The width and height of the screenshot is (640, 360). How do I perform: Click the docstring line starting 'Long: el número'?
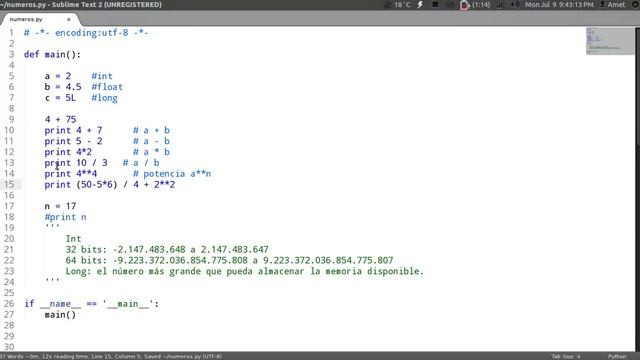[245, 271]
